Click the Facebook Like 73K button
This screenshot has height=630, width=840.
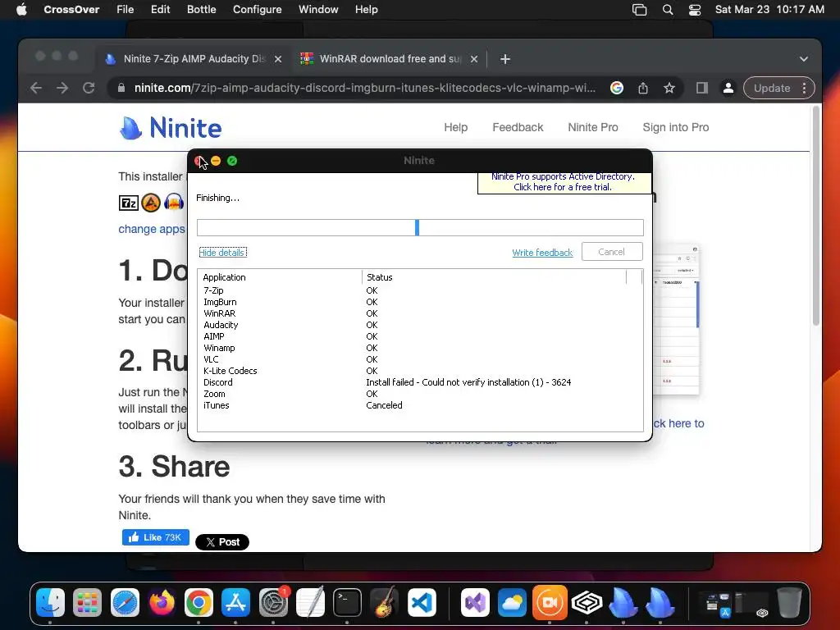point(155,537)
